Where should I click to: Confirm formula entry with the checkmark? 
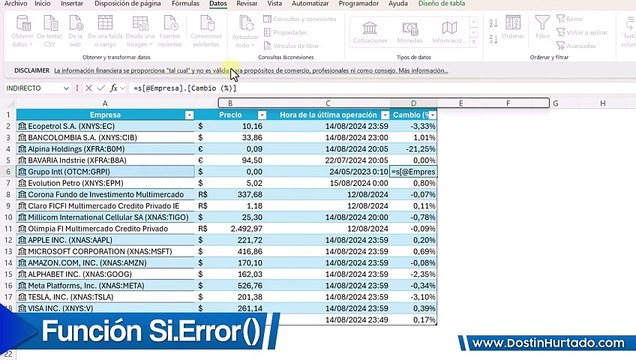(x=101, y=88)
